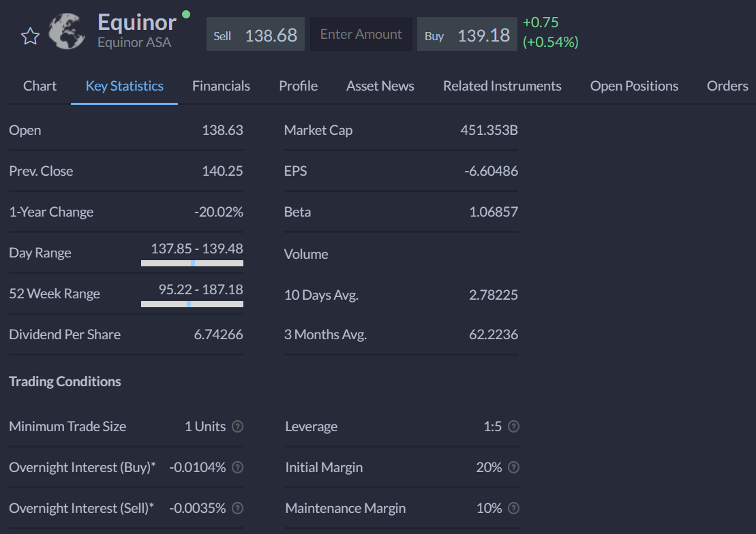
Task: Click the Market Cap label
Action: tap(318, 130)
